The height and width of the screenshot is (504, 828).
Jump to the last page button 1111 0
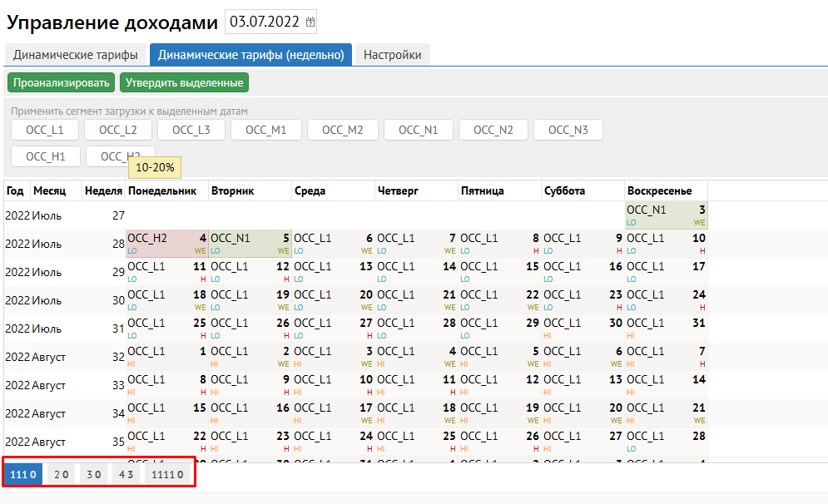167,474
